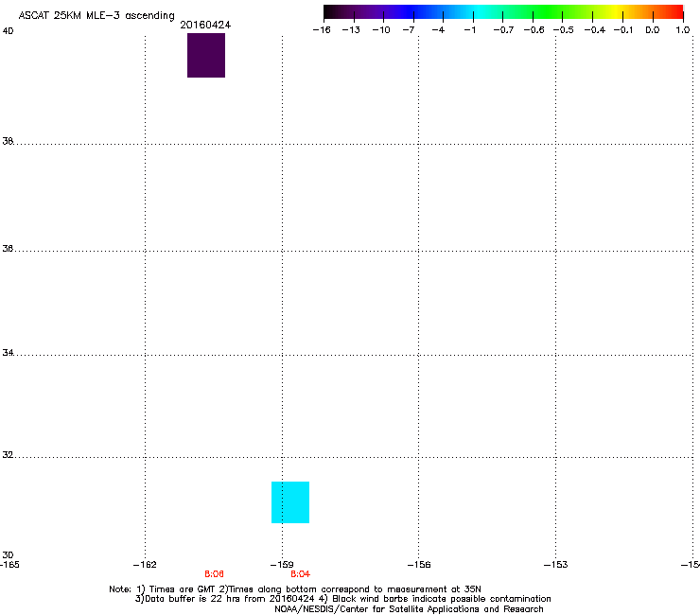Select the note line 'Times are GMT'
Screen dimensions: 700x615
coord(183,589)
